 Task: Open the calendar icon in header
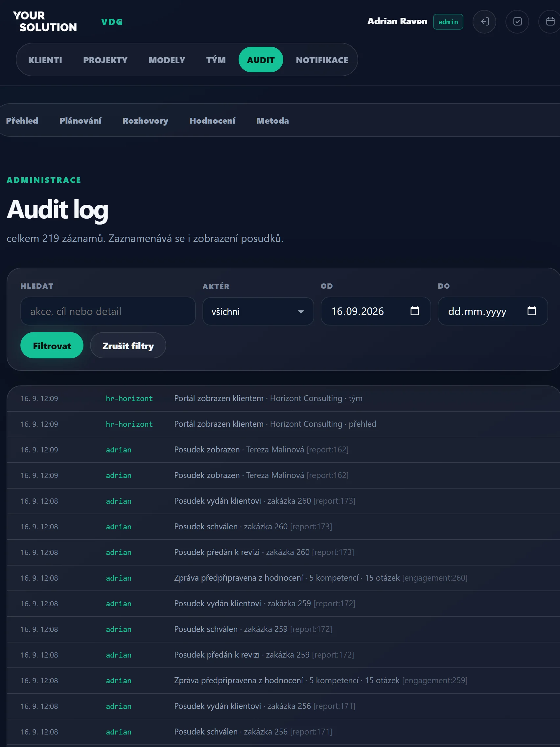tap(550, 22)
